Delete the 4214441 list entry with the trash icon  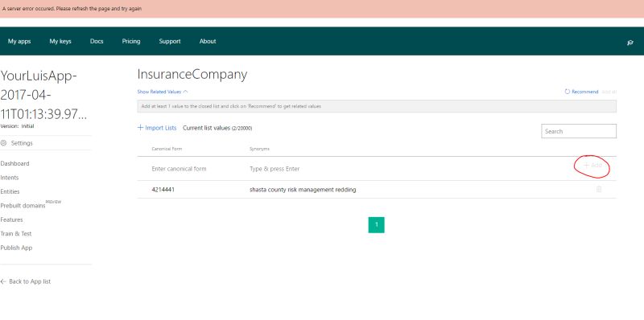coord(599,189)
